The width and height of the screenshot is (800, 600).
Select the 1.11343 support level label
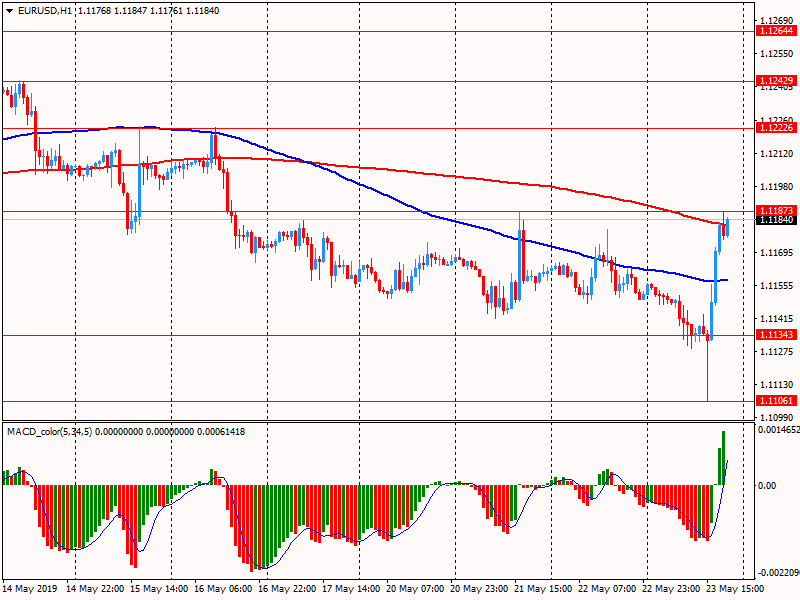[x=777, y=335]
